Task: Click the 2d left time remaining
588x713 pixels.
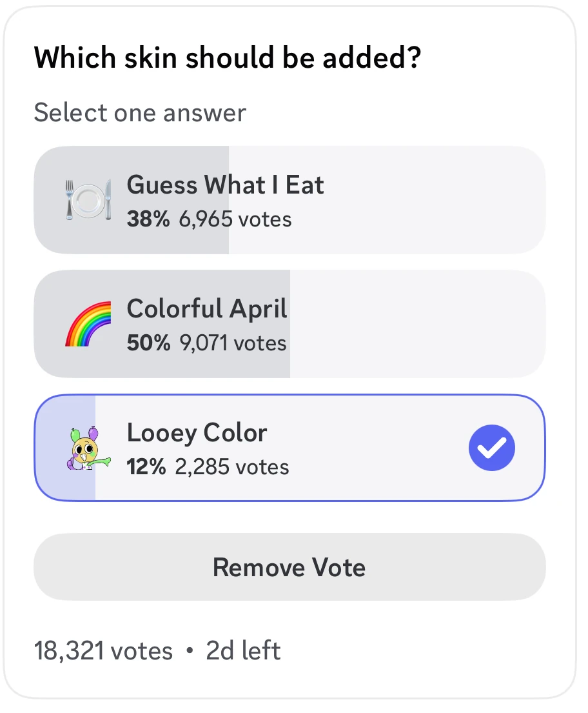Action: tap(243, 650)
